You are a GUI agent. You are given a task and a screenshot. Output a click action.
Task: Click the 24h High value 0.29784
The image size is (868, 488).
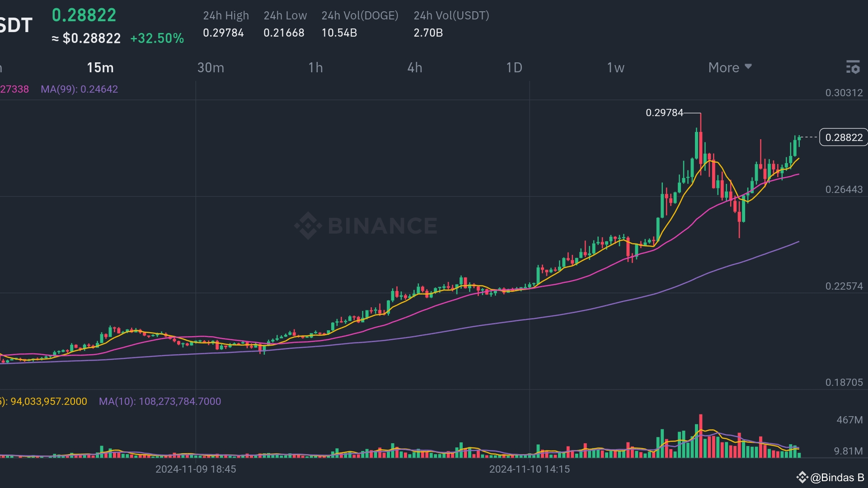tap(223, 33)
